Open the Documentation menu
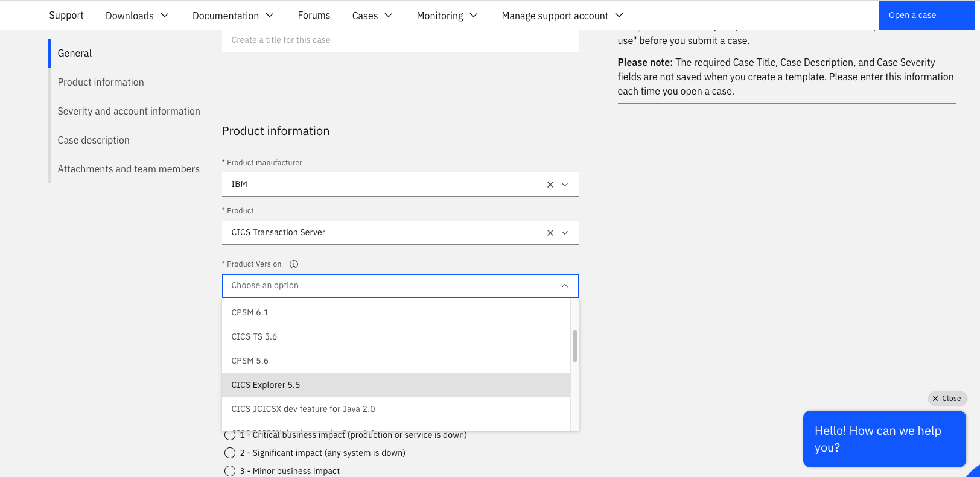 [x=233, y=16]
